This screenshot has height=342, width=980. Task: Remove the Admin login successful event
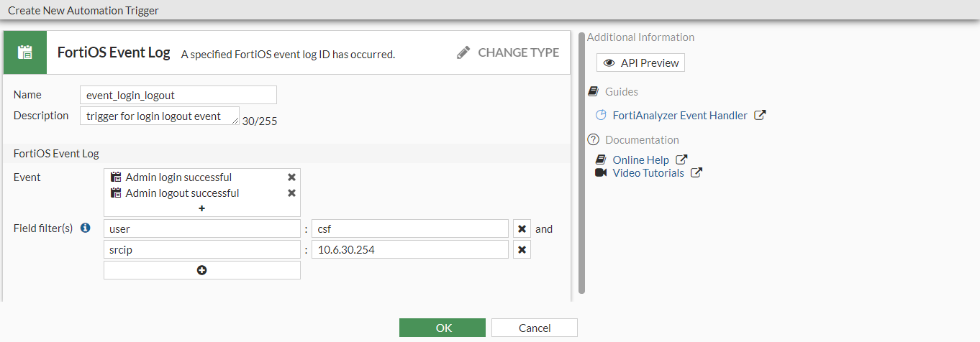[x=291, y=177]
